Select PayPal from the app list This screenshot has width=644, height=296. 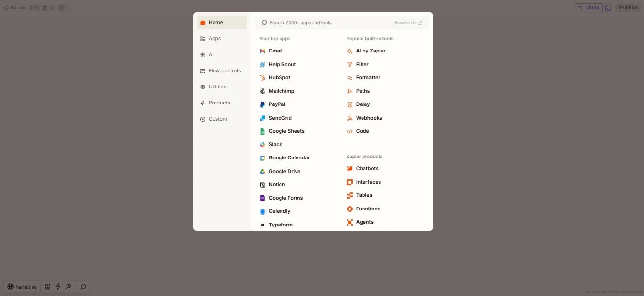click(x=277, y=104)
